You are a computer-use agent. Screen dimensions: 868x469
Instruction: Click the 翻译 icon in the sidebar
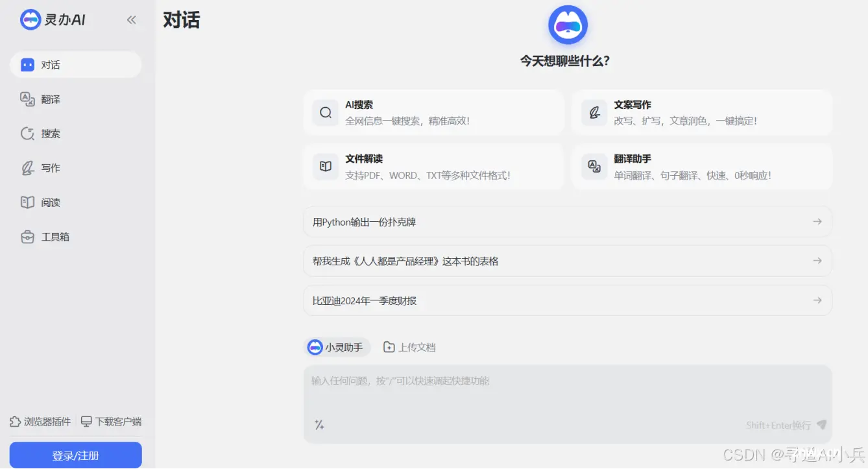pyautogui.click(x=27, y=99)
